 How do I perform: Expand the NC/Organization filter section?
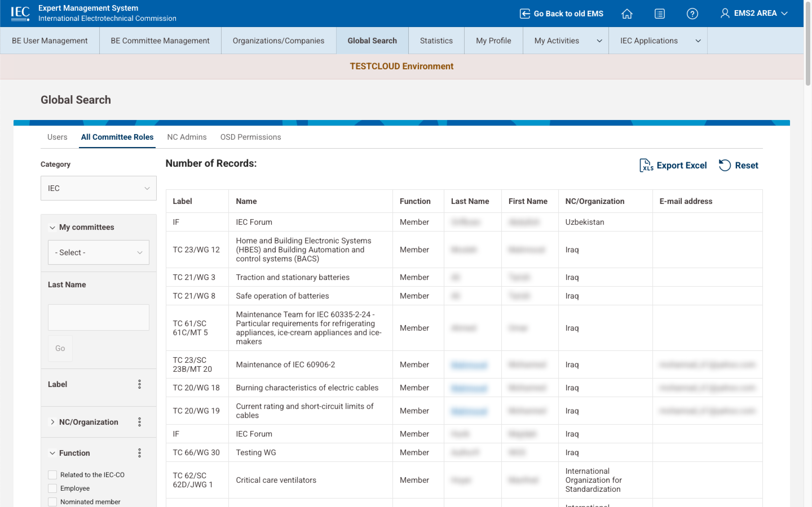coord(53,422)
